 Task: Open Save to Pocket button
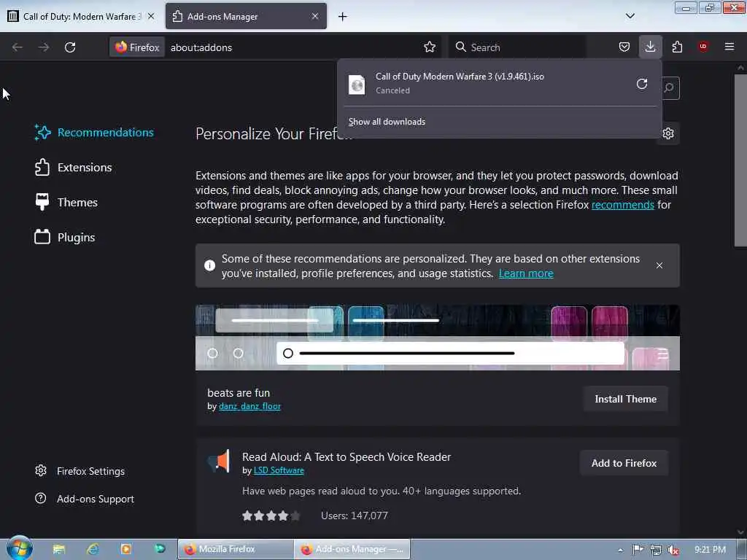click(624, 47)
